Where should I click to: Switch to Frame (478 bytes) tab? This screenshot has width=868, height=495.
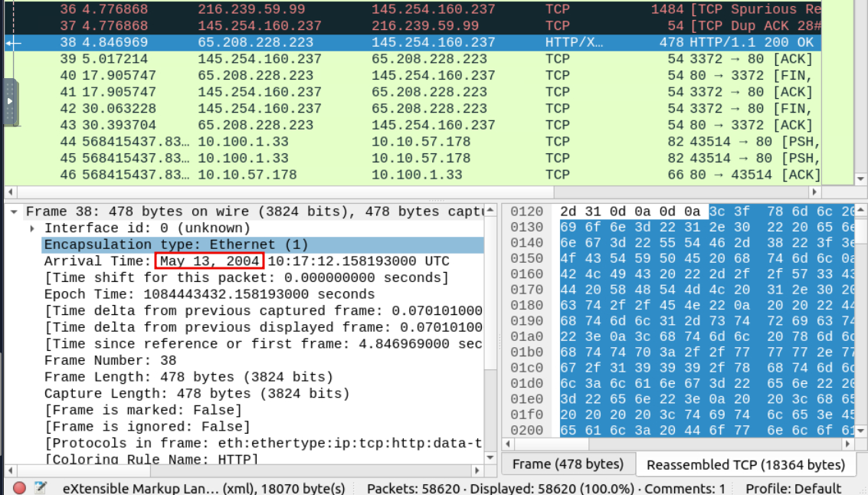point(567,464)
